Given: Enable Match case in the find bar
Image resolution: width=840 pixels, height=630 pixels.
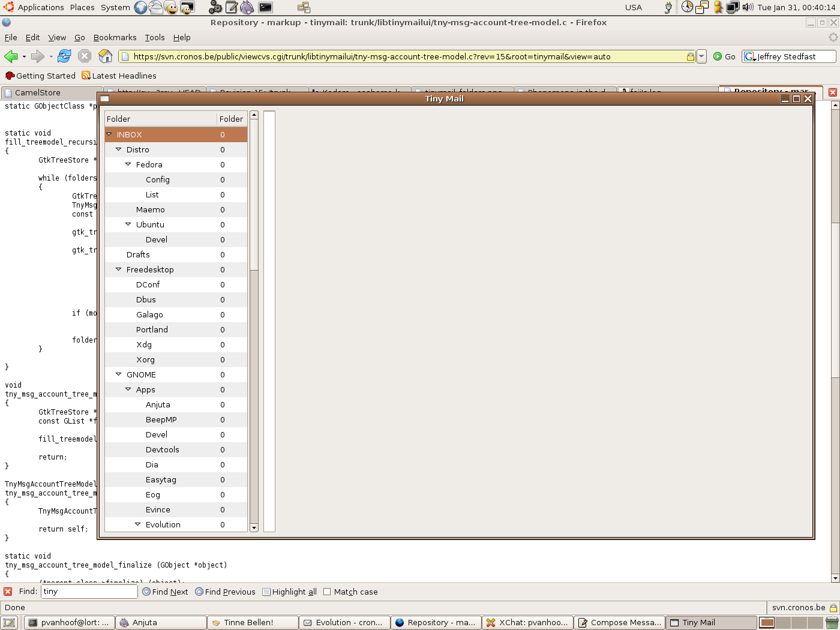Looking at the screenshot, I should point(327,592).
